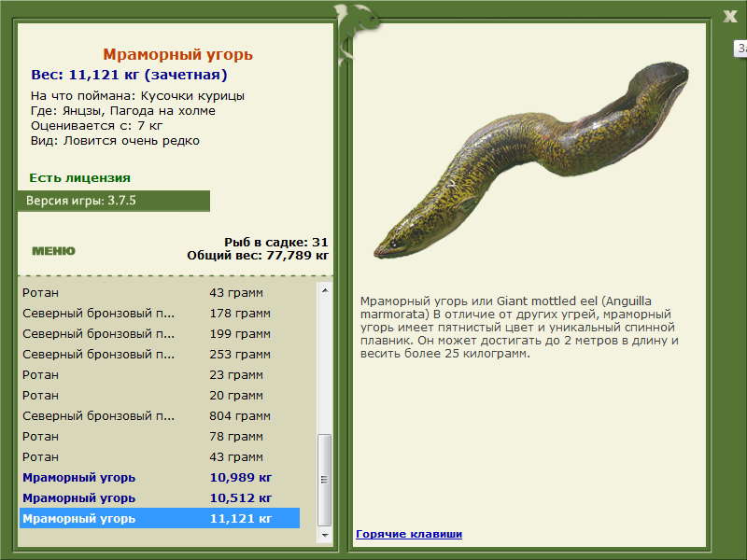This screenshot has width=747, height=560.
Task: Click the Есть лицензия label
Action: pyautogui.click(x=79, y=177)
